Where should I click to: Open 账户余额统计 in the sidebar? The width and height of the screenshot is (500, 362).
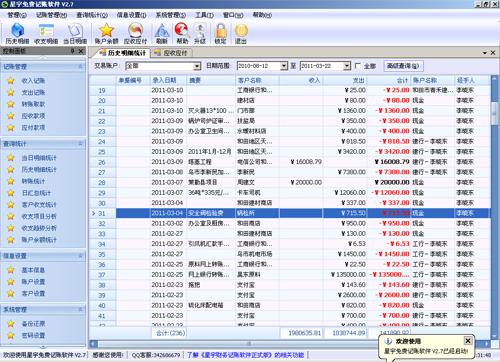coord(39,240)
